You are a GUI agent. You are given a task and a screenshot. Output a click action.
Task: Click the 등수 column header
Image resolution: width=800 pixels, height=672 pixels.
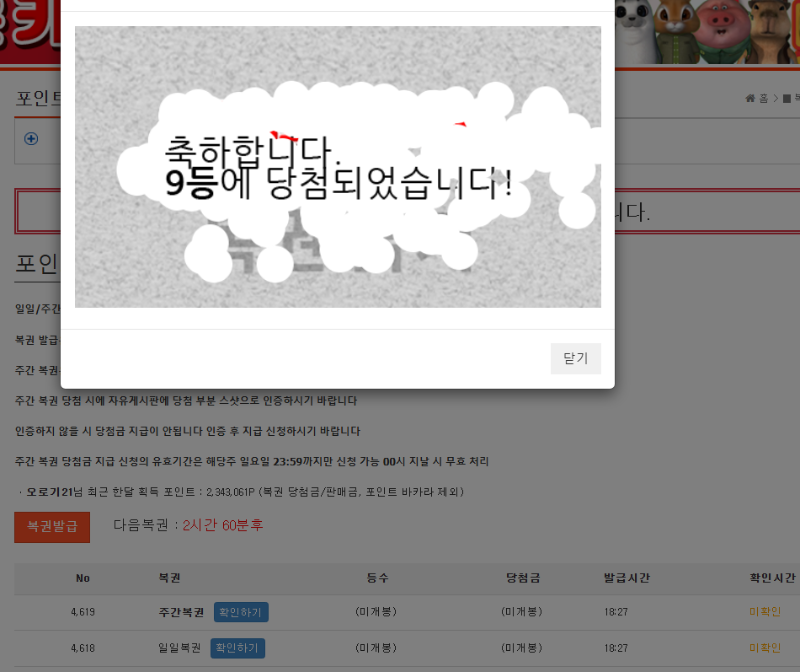(x=377, y=578)
